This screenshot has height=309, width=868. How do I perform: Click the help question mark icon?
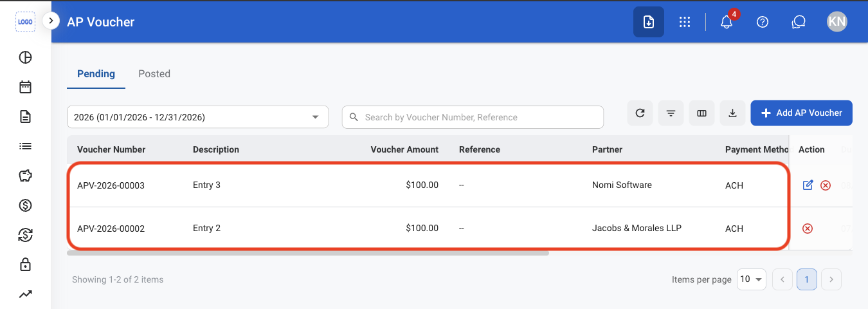pos(763,22)
